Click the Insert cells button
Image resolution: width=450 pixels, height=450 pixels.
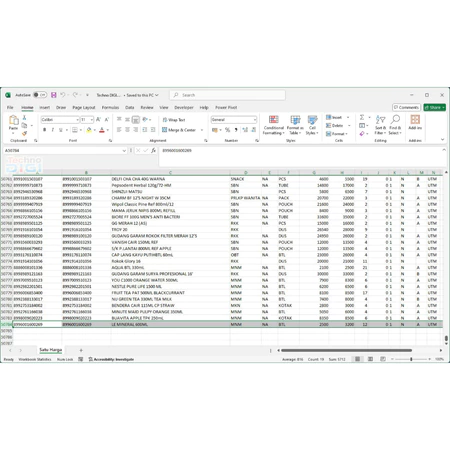[x=334, y=117]
